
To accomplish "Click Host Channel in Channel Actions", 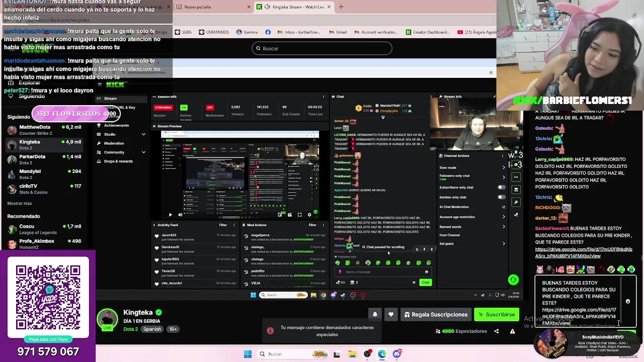I will [449, 235].
